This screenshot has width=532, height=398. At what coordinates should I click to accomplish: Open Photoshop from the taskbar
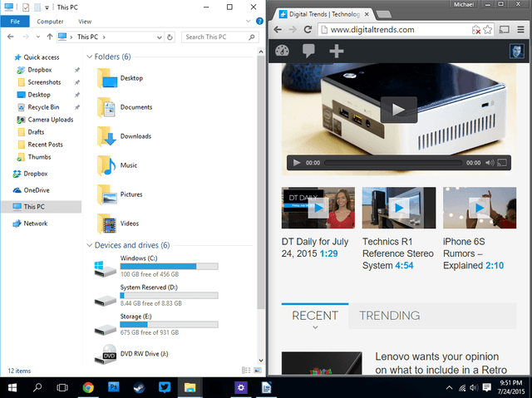(x=114, y=387)
